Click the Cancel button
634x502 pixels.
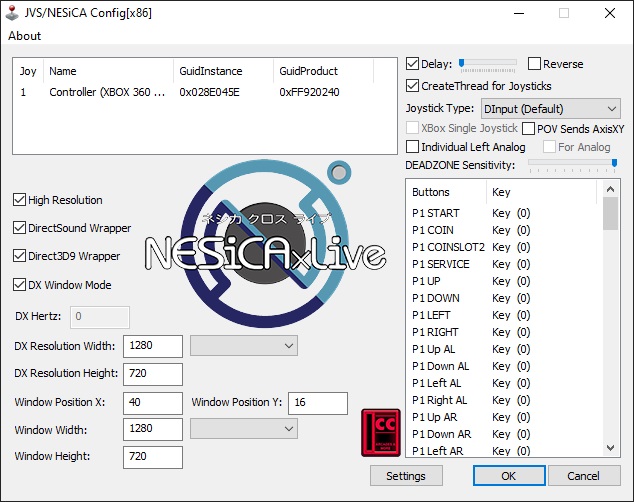pos(584,476)
